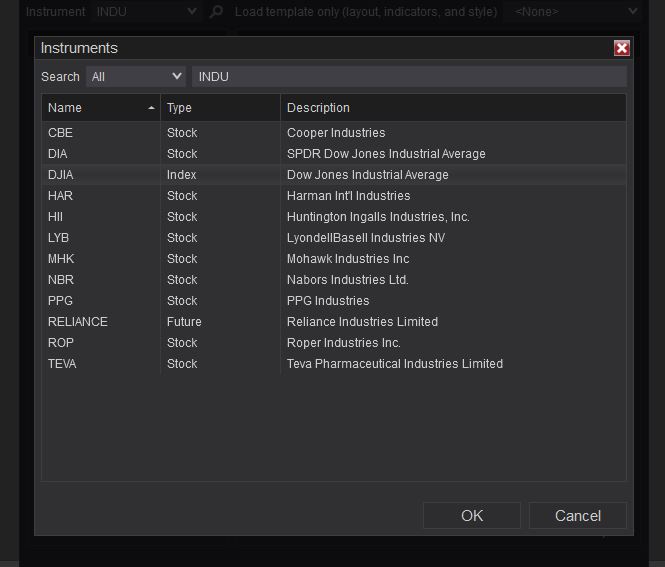Click LyondellBasell Industries NV description
The height and width of the screenshot is (567, 665).
[366, 237]
